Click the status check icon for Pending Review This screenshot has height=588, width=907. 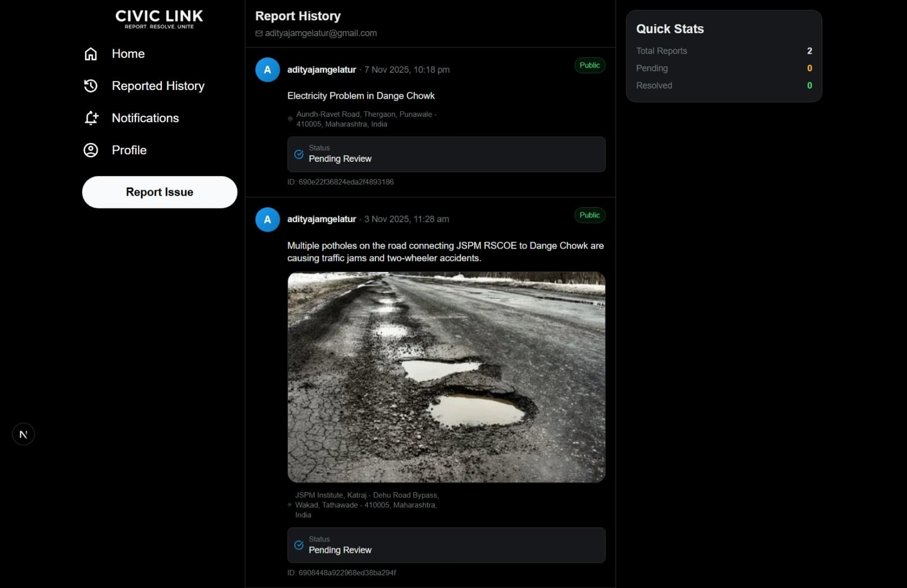point(299,154)
